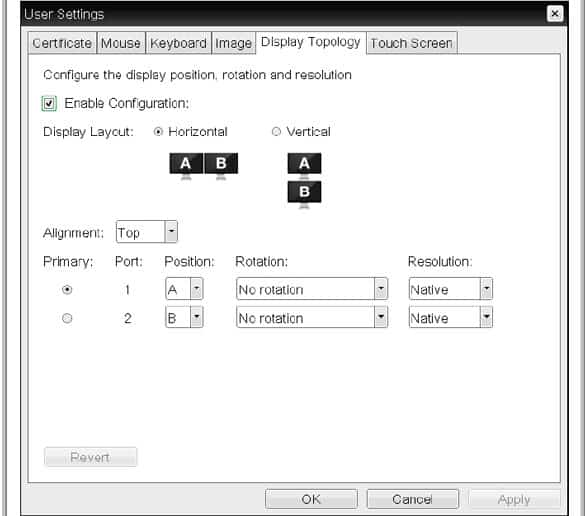Click the 'Rotation:' column header
Image resolution: width=585 pixels, height=516 pixels.
261,262
